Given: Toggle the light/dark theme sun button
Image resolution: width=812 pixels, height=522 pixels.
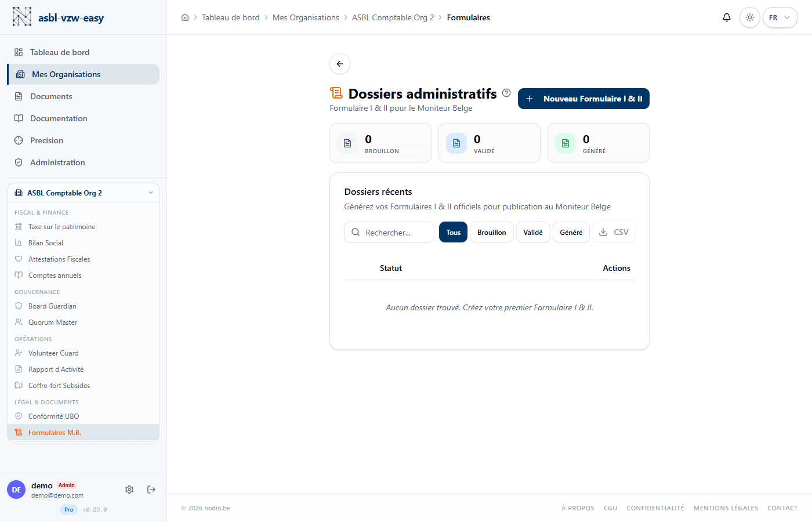Looking at the screenshot, I should (x=750, y=17).
